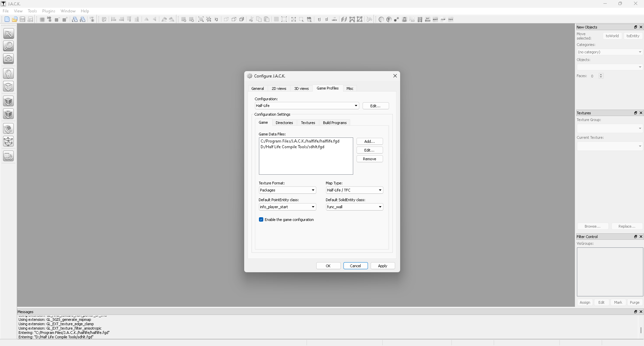Screen dimensions: 644x346
Task: Click the Apply button
Action: tap(383, 266)
